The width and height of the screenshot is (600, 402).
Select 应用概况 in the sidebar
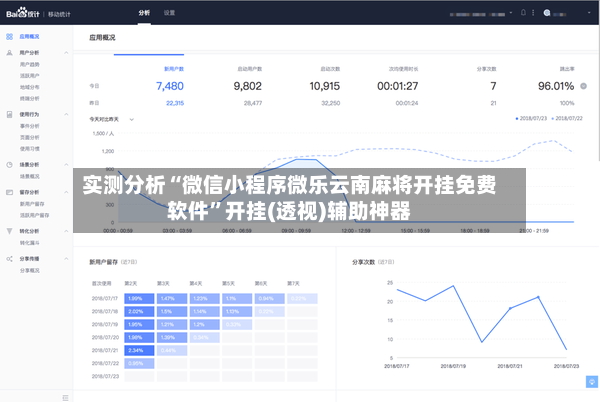point(29,37)
